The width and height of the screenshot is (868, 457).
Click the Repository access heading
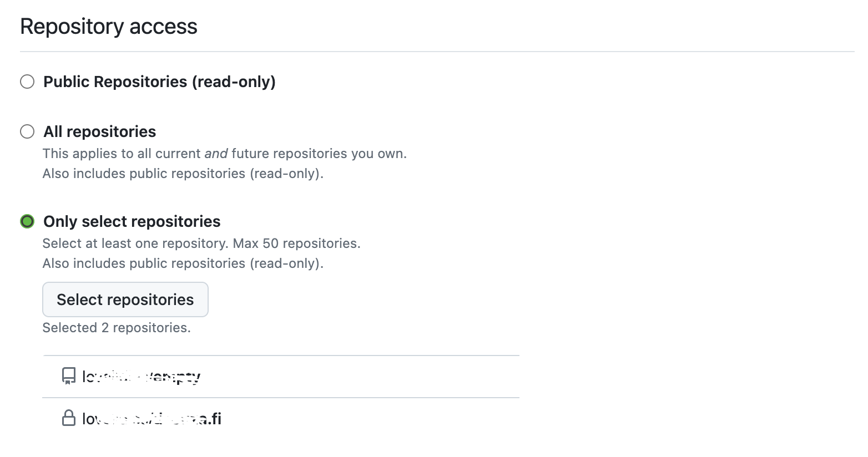(x=109, y=27)
